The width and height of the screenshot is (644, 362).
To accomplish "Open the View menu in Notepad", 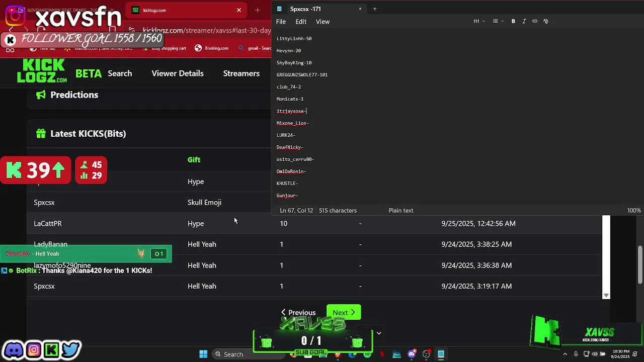I will tap(323, 22).
